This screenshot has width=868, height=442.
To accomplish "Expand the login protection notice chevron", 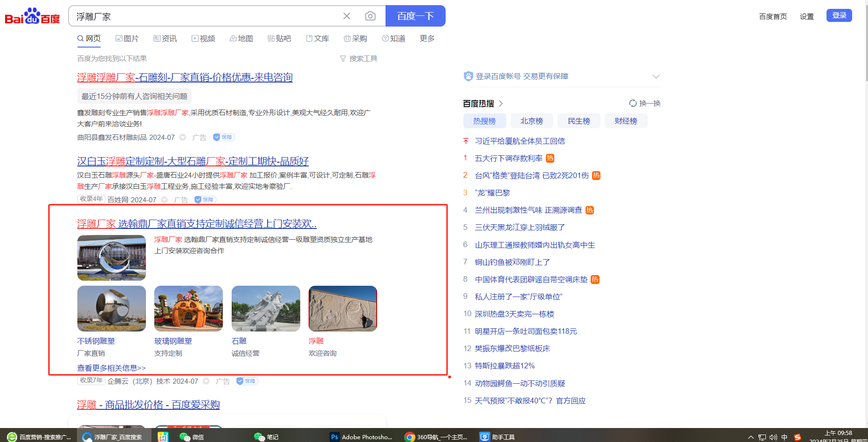I will click(656, 76).
